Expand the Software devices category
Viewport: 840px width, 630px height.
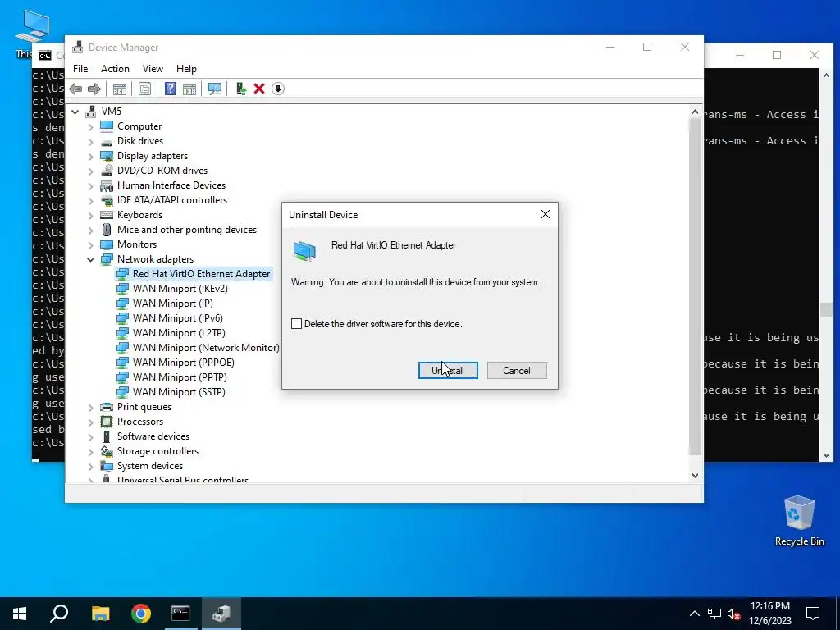90,436
